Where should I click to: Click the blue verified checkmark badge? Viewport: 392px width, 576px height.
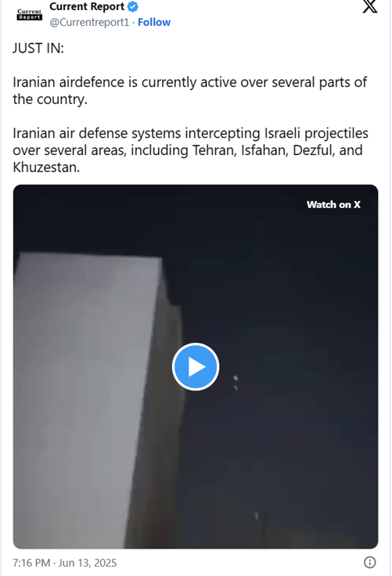pos(133,6)
